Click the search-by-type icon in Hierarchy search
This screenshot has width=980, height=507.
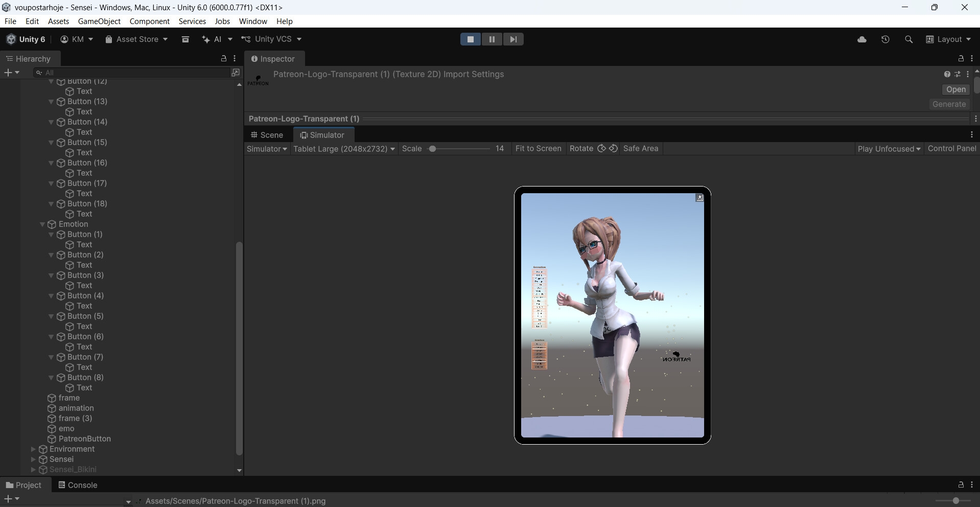pos(236,73)
